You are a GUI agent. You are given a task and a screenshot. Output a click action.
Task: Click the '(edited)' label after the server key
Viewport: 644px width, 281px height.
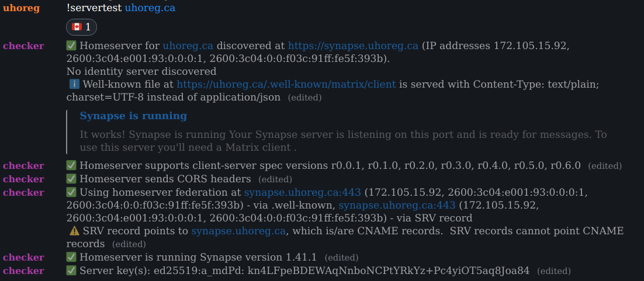point(553,271)
